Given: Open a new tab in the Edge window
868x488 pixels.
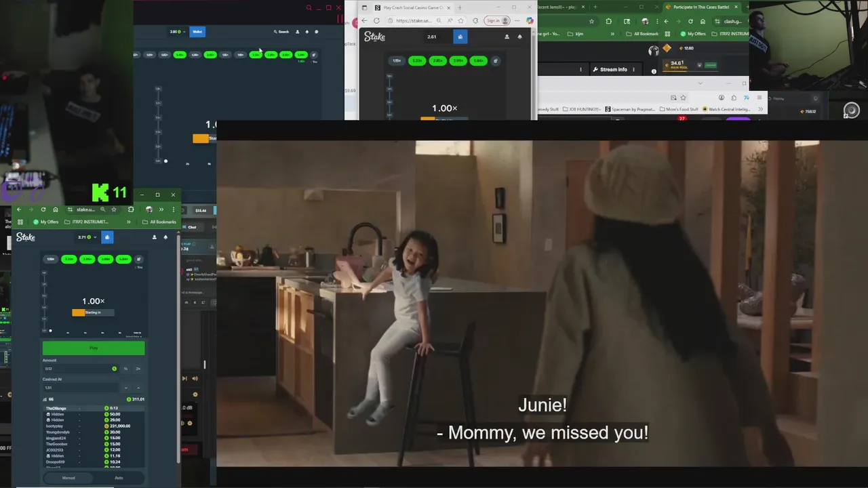Looking at the screenshot, I should click(460, 7).
